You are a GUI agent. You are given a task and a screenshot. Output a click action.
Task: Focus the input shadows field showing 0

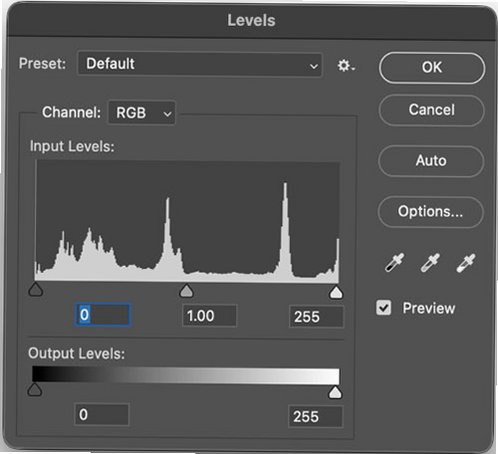click(103, 315)
